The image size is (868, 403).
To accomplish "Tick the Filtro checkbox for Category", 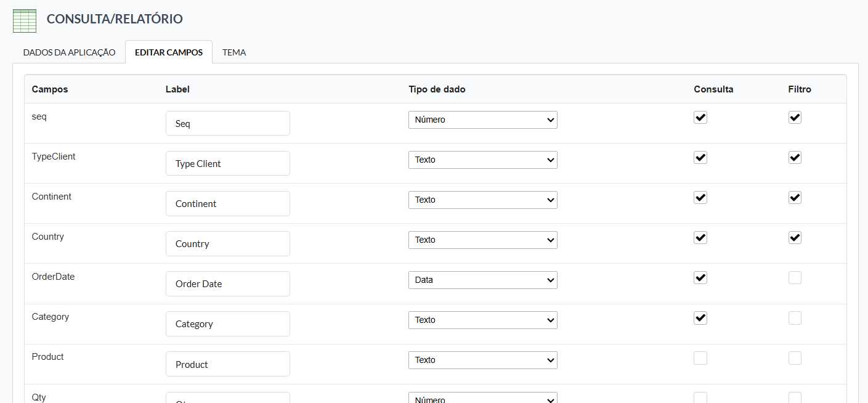I will (795, 318).
